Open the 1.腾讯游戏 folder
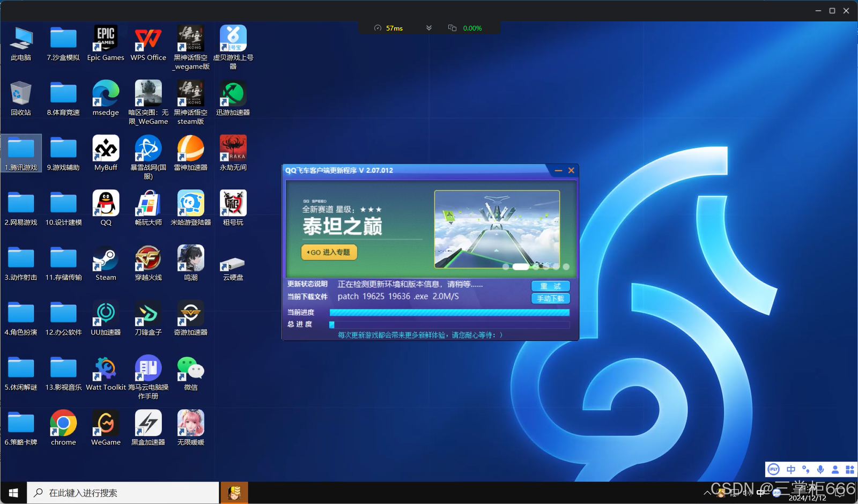The width and height of the screenshot is (858, 504). [21, 153]
